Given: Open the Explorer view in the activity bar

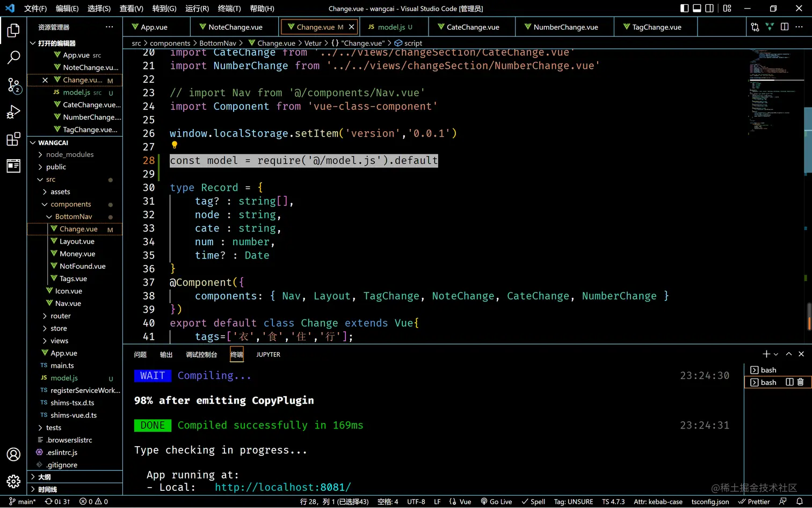Looking at the screenshot, I should point(13,31).
